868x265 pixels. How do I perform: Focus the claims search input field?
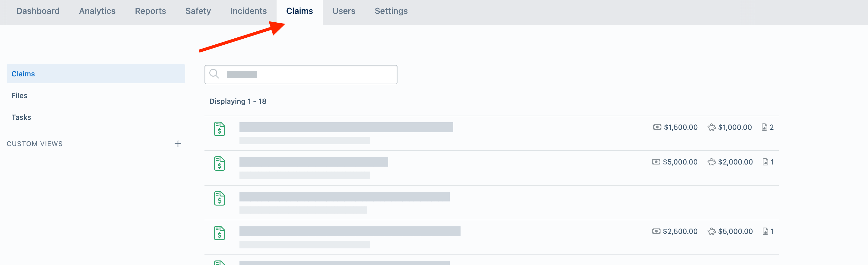301,75
